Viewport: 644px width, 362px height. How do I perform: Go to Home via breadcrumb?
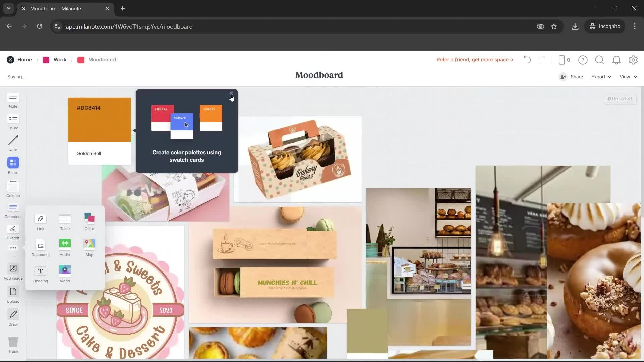[24, 59]
